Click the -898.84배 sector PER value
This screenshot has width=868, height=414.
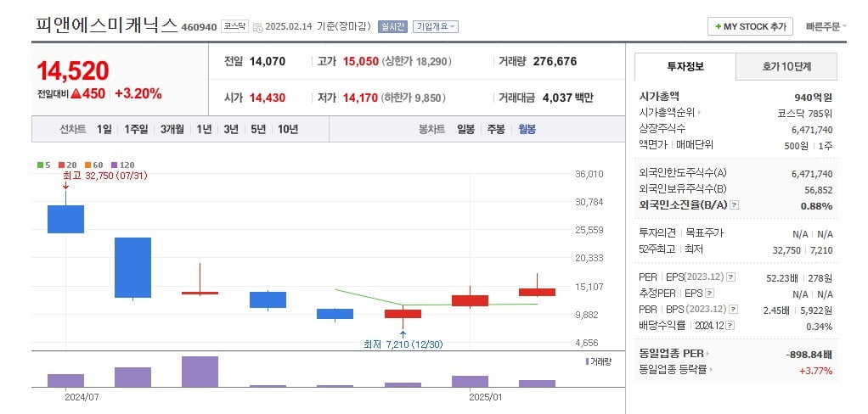[x=809, y=355]
